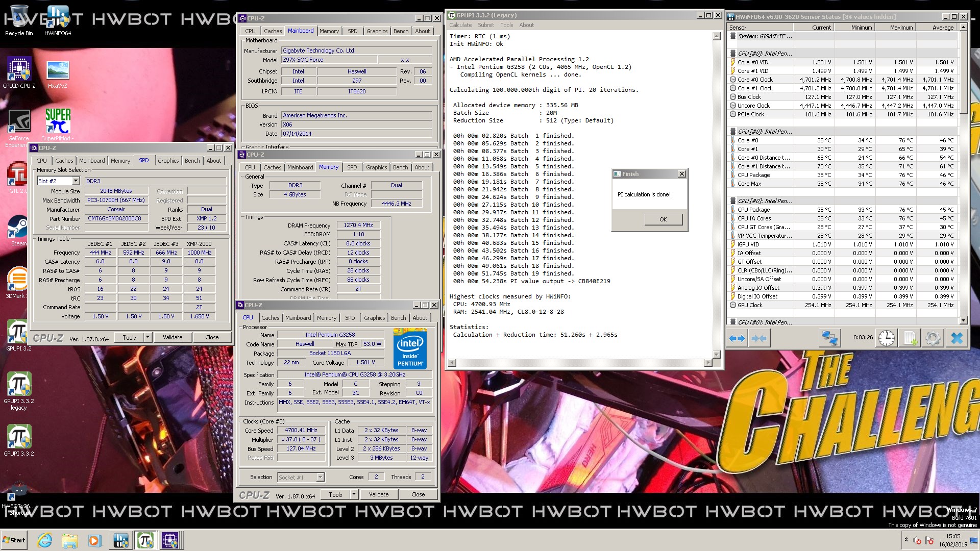Switch to About tab in CPU-Z Mainboard window
Viewport: 980px width, 551px height.
pyautogui.click(x=423, y=31)
